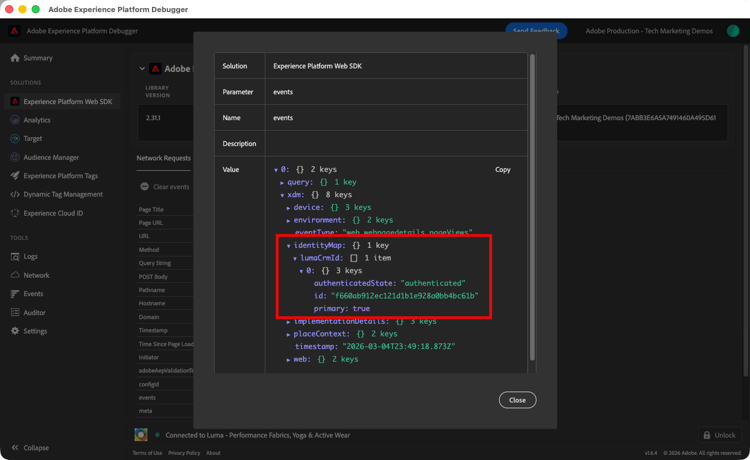Expand the placeContext node
The width and height of the screenshot is (750, 460).
(288, 334)
